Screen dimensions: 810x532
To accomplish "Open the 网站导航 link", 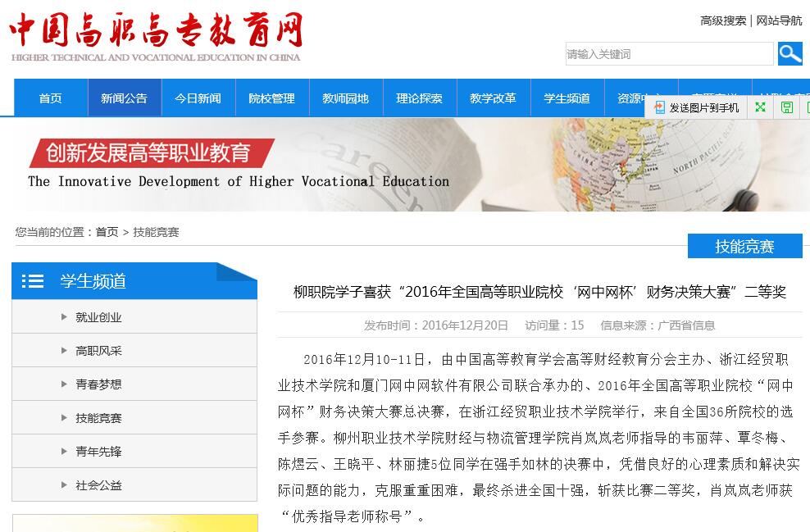I will 779,20.
